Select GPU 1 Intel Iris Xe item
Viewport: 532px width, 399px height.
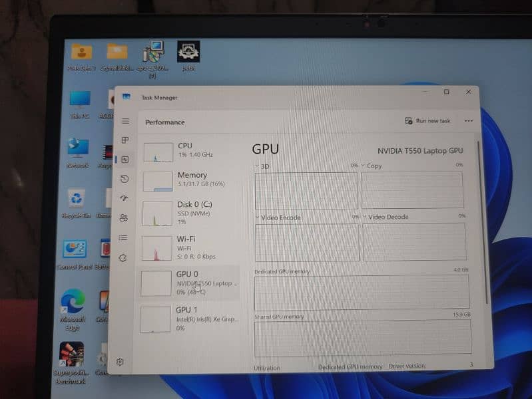click(188, 319)
